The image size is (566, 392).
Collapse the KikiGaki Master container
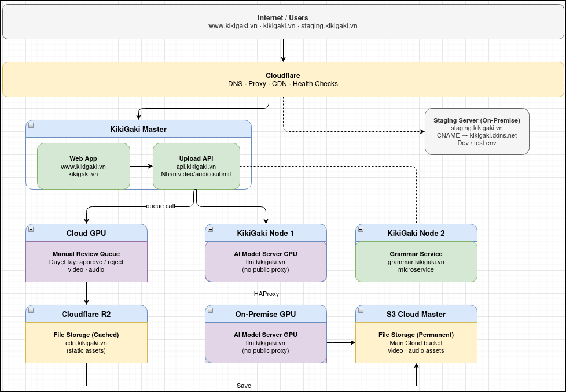point(31,125)
